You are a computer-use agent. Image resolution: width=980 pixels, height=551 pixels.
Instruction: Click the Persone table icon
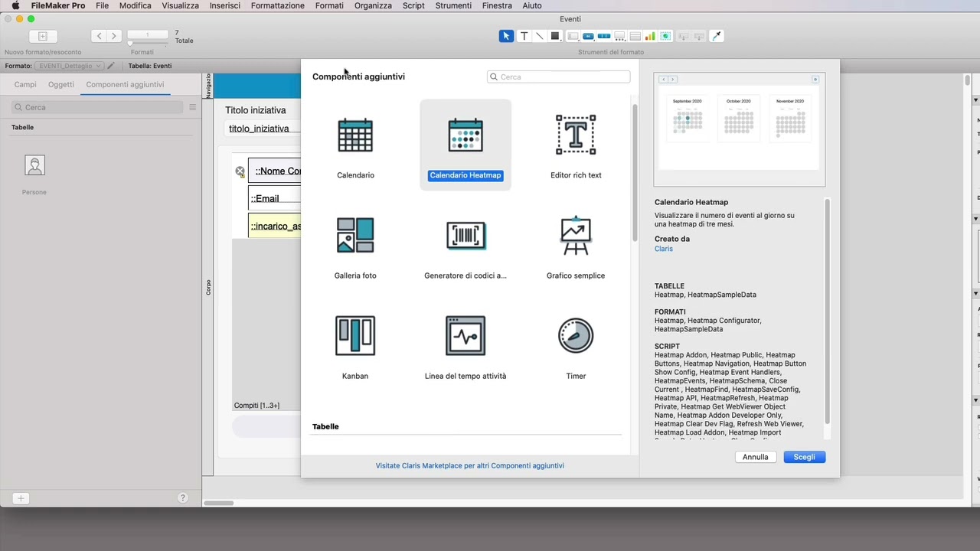coord(34,165)
